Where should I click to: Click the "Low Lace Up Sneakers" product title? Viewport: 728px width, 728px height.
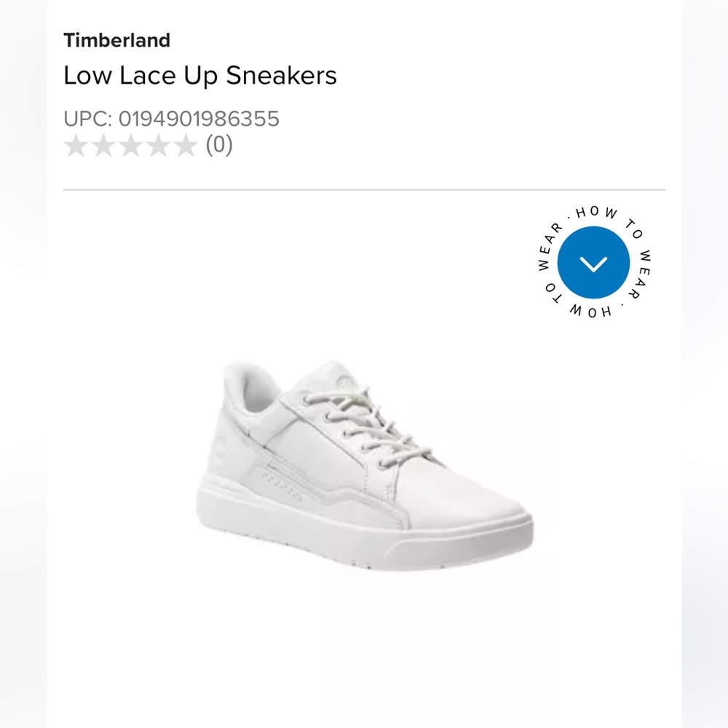click(201, 76)
